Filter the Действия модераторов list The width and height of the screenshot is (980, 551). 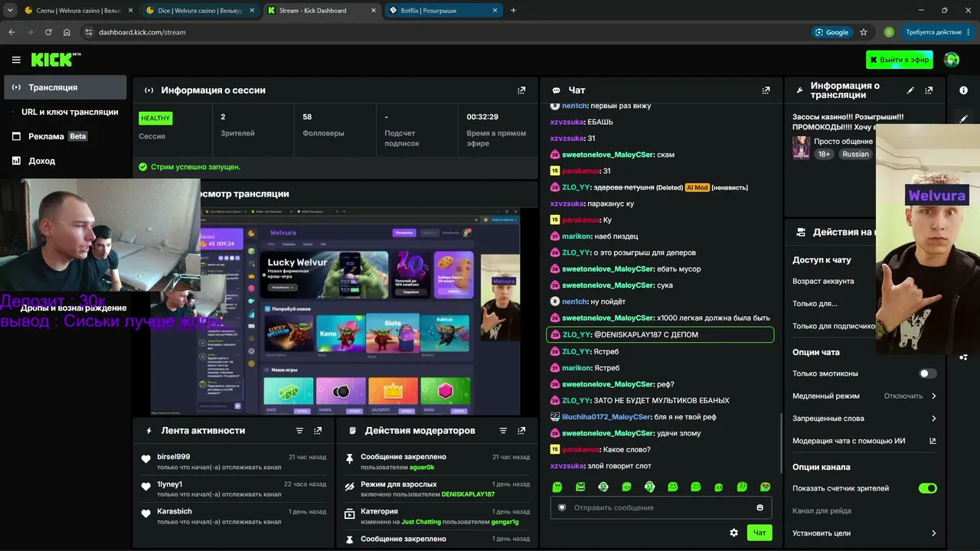pos(503,431)
